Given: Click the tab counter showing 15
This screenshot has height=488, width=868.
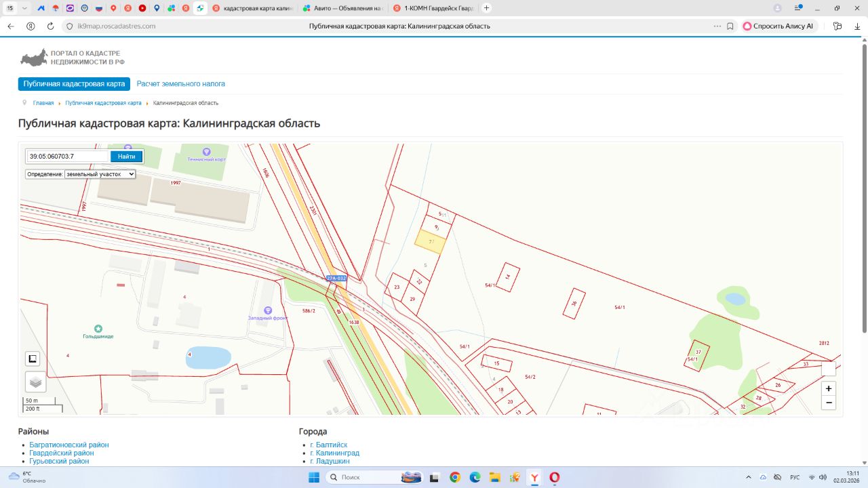Looking at the screenshot, I should (x=10, y=8).
